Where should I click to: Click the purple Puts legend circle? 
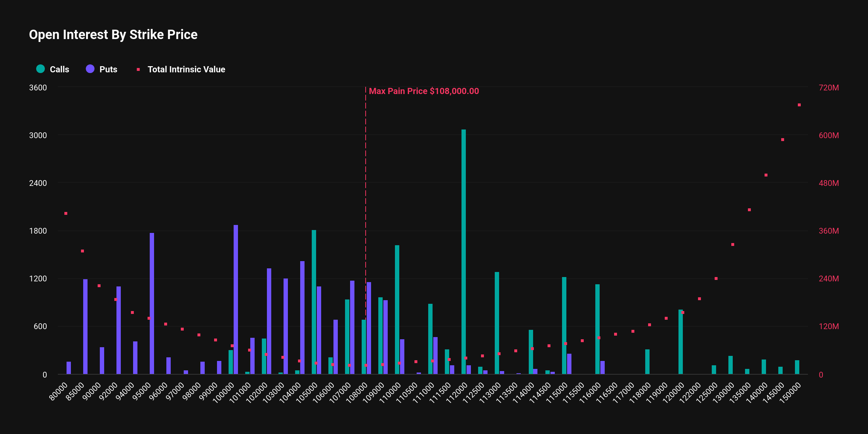[x=90, y=69]
